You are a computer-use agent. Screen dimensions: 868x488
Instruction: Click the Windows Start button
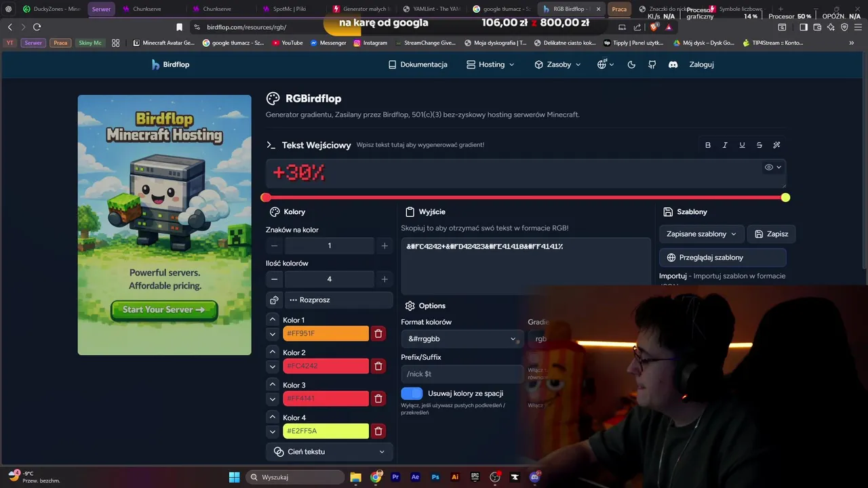(x=234, y=477)
